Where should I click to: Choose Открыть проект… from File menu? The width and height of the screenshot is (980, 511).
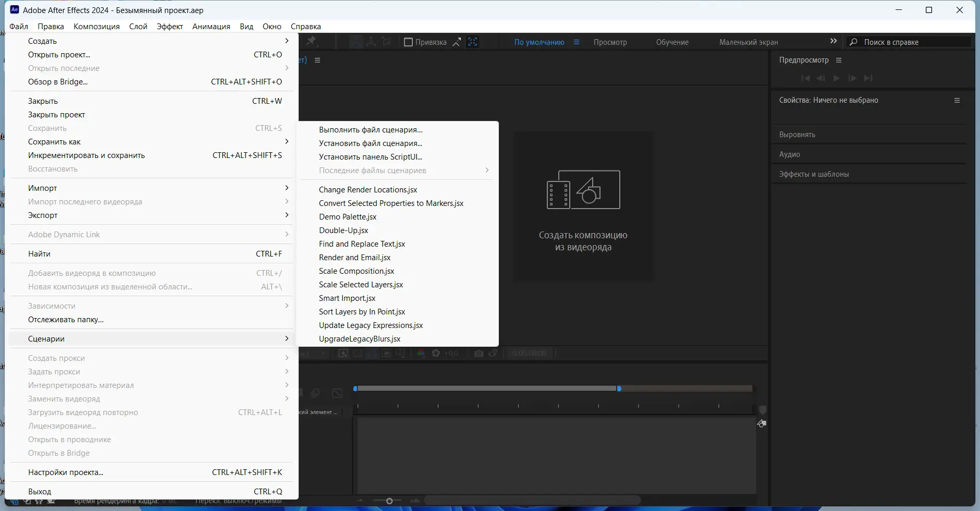(x=152, y=55)
